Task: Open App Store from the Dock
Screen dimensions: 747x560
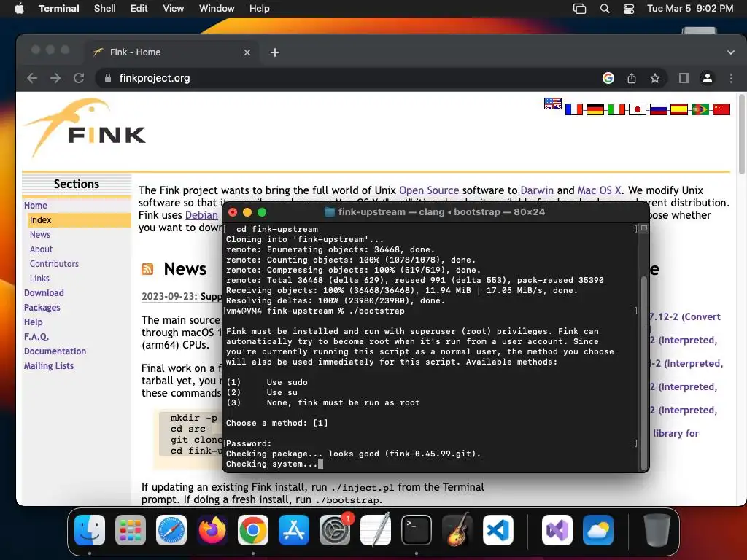Action: coord(294,530)
